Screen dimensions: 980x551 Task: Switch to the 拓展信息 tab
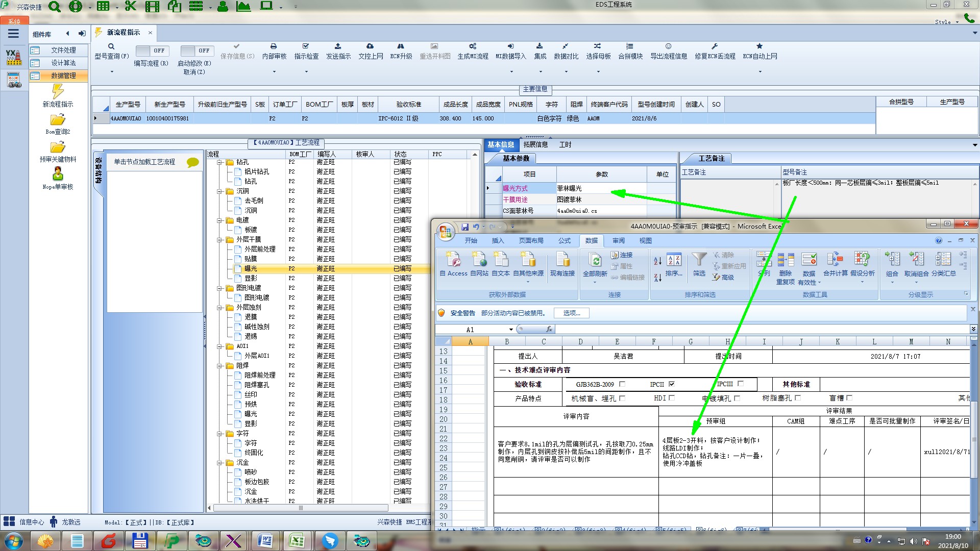[x=535, y=145]
